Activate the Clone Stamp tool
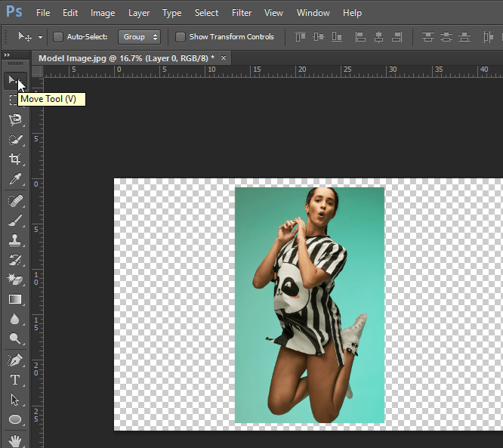 point(14,240)
